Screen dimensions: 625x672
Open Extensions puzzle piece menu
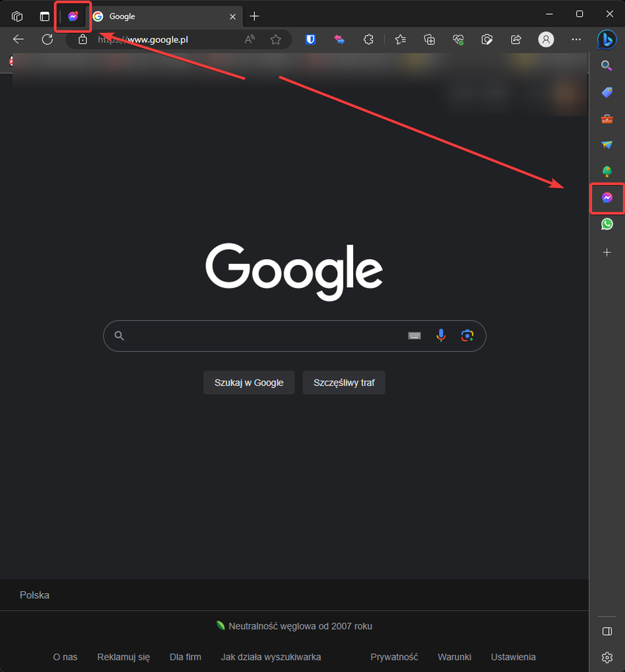click(x=368, y=40)
